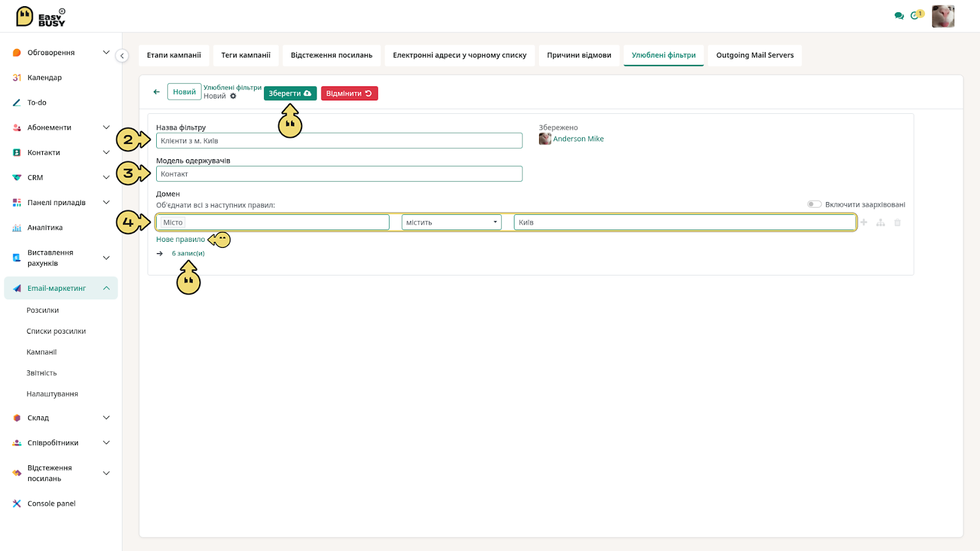This screenshot has height=551, width=980.
Task: Open Відстеження посилань module icon
Action: click(x=17, y=473)
